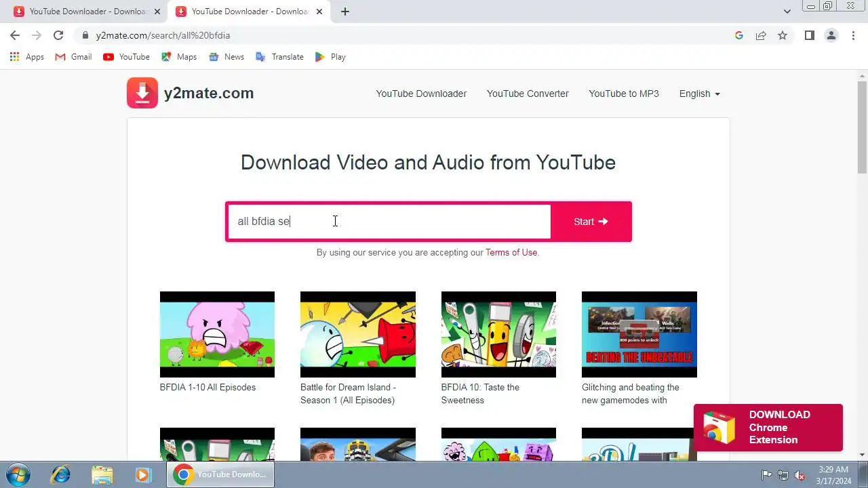Open Battle for Dream Island Season 1 thumbnail
Viewport: 868px width, 488px height.
coord(358,334)
